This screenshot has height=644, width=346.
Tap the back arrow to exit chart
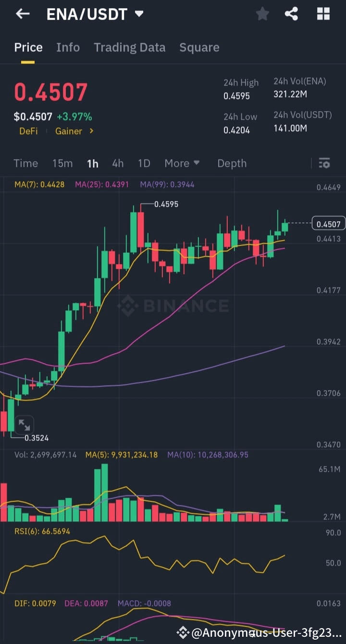[23, 13]
